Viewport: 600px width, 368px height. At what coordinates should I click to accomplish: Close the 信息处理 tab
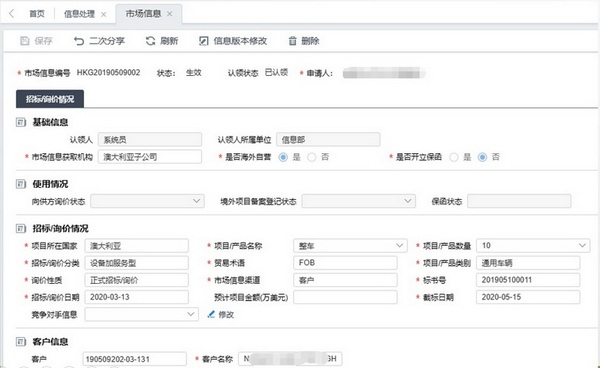[x=103, y=15]
